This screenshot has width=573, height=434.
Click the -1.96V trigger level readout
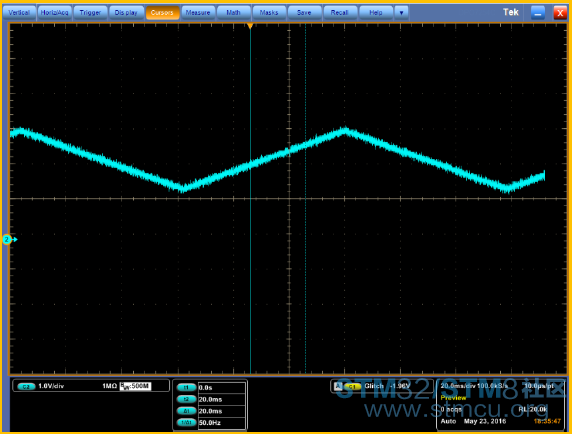tap(400, 386)
